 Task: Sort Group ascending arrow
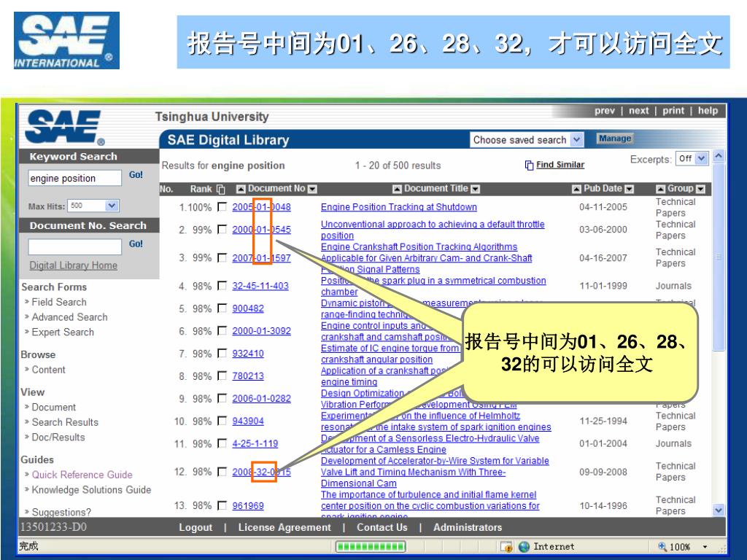point(660,189)
